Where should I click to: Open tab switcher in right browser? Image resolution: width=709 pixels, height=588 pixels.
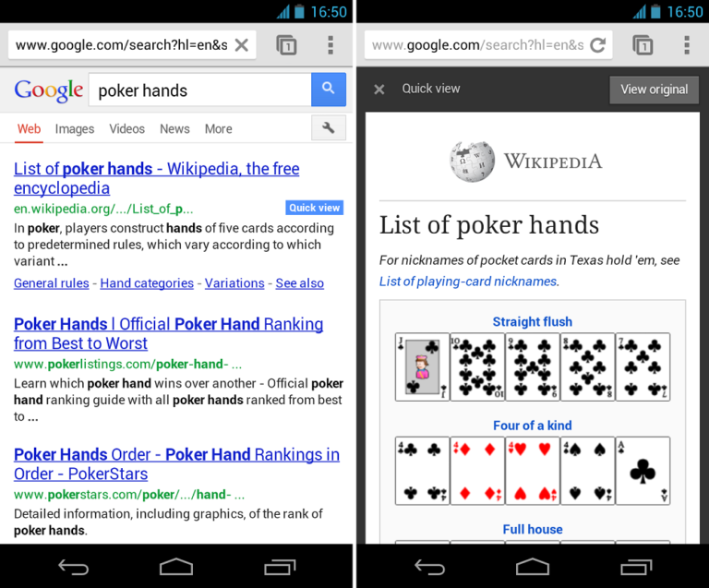(643, 44)
